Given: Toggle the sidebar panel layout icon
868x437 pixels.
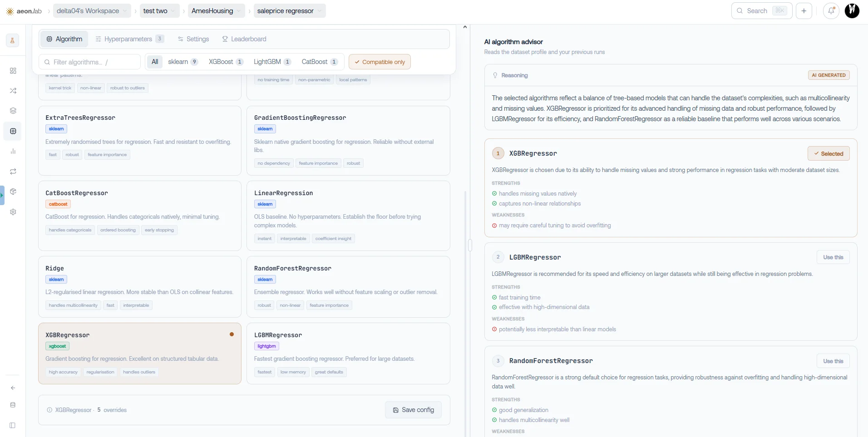Looking at the screenshot, I should tap(13, 425).
